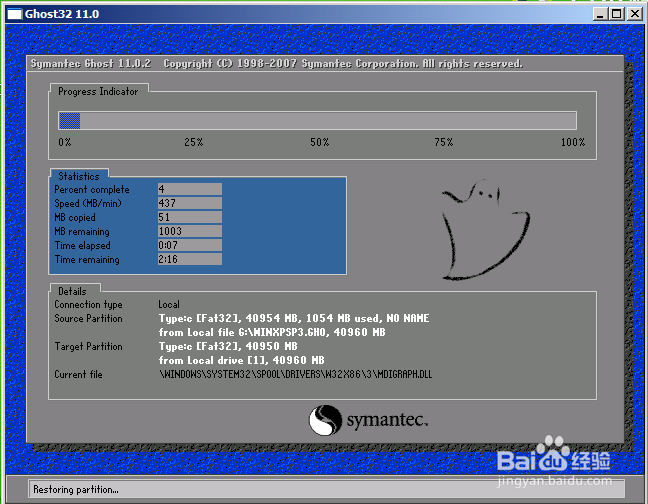Click the 'Speed (MB/min)' label
Viewport: 648px width, 504px height.
(x=88, y=204)
